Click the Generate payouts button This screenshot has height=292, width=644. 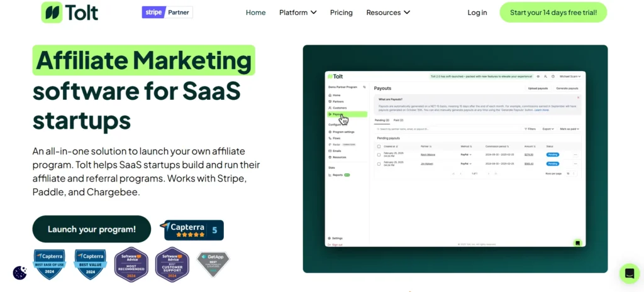pyautogui.click(x=567, y=88)
